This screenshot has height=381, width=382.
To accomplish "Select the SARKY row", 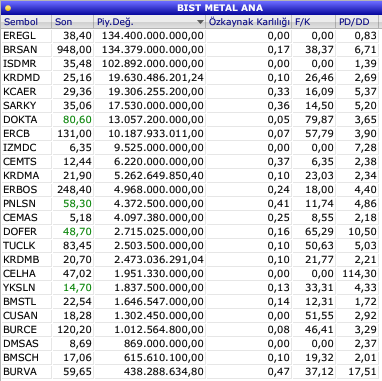I will tap(191, 106).
